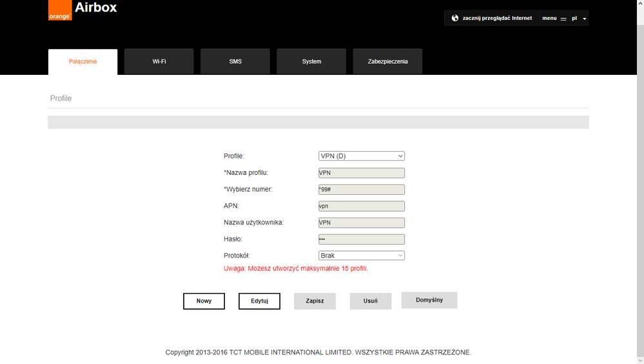
Task: Expand the Protokół dropdown set to Brak
Action: pos(362,256)
